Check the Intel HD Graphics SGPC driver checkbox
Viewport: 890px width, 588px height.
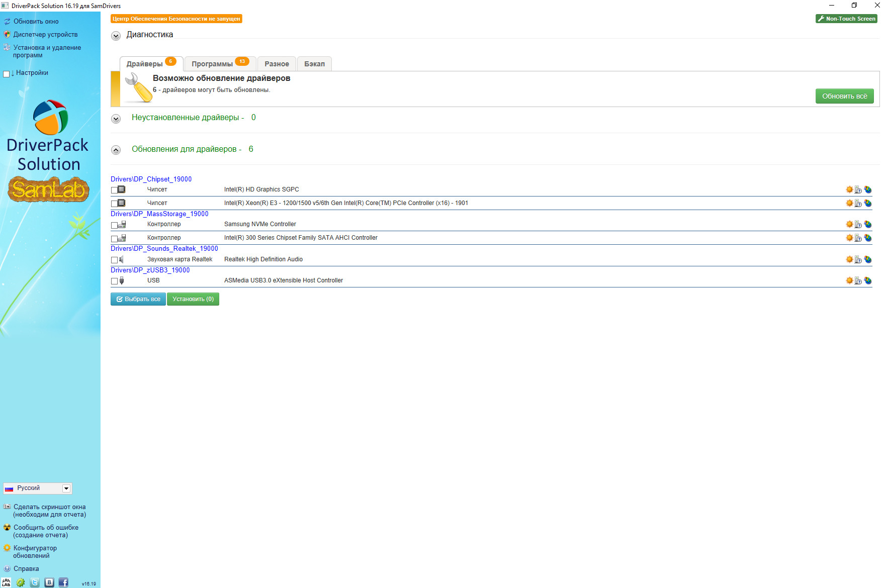[114, 190]
